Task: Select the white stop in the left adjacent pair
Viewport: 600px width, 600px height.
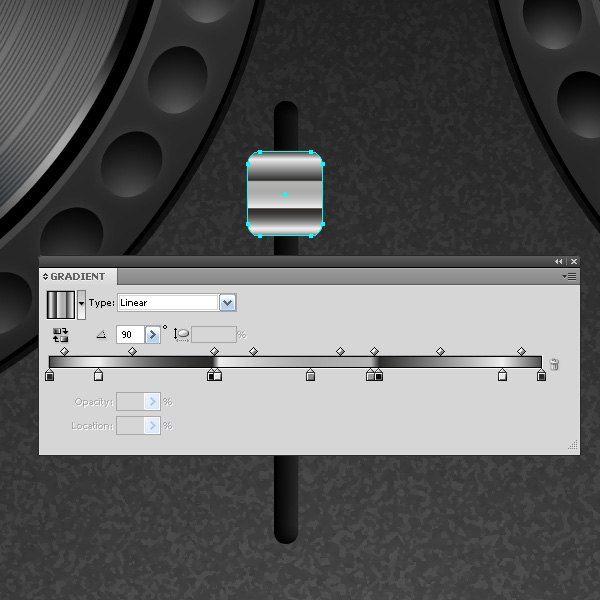Action: pyautogui.click(x=218, y=375)
